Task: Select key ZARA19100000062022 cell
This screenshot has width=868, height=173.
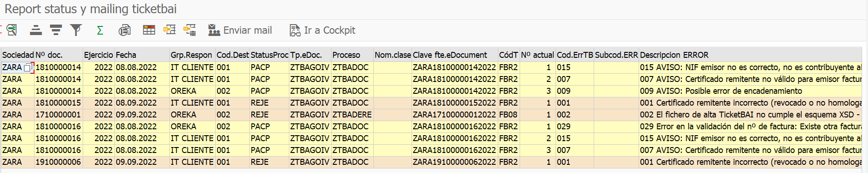Action: [454, 162]
